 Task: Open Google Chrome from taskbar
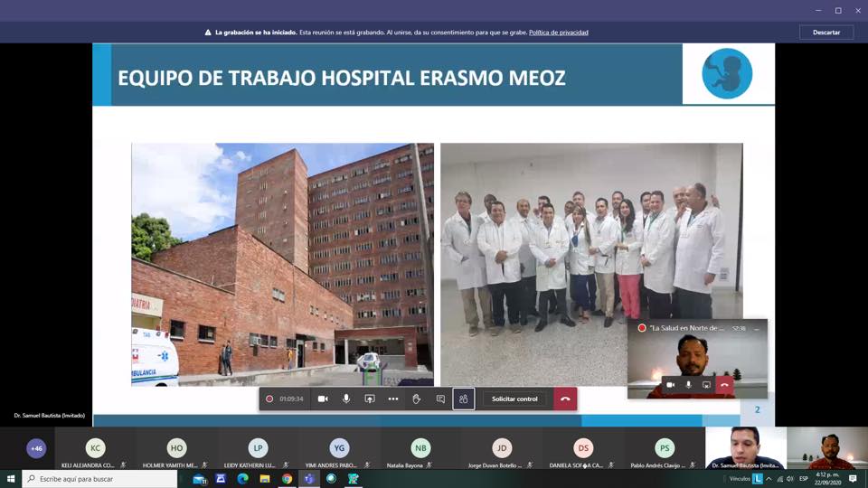point(287,479)
